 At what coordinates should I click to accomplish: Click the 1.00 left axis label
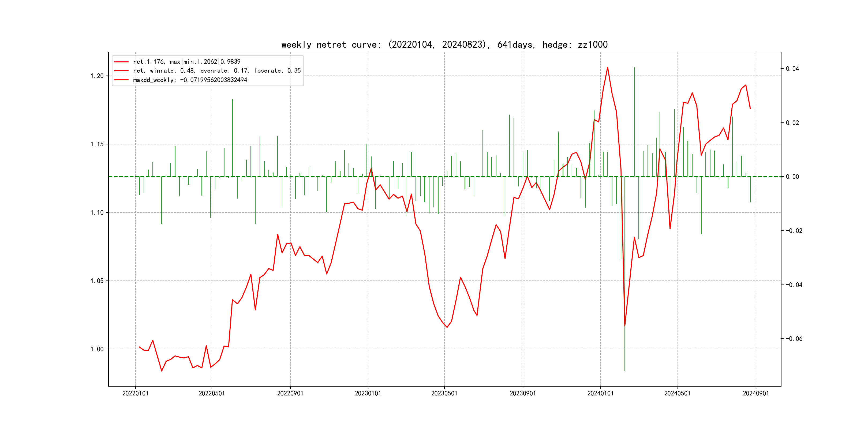(97, 349)
